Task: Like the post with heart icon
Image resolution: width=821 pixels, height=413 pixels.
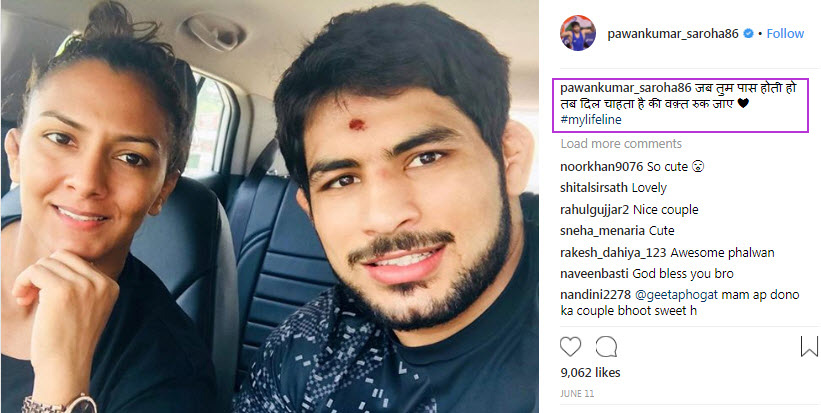Action: [x=571, y=347]
